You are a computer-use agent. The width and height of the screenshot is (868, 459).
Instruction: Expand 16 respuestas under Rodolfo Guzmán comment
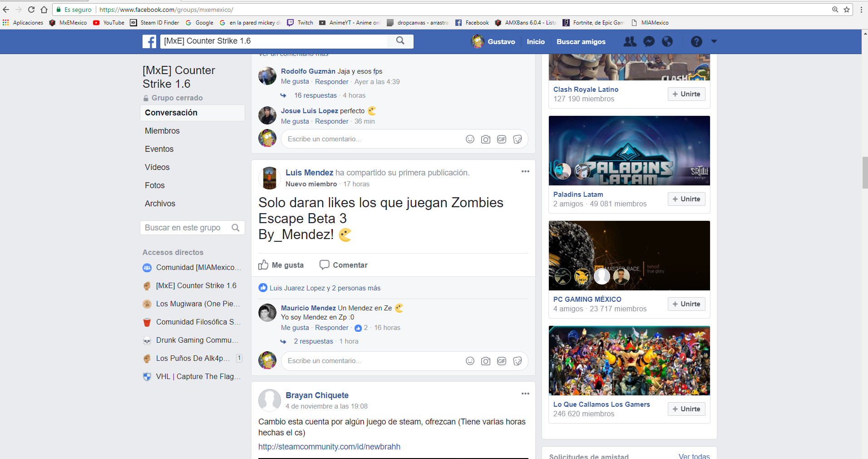coord(316,95)
